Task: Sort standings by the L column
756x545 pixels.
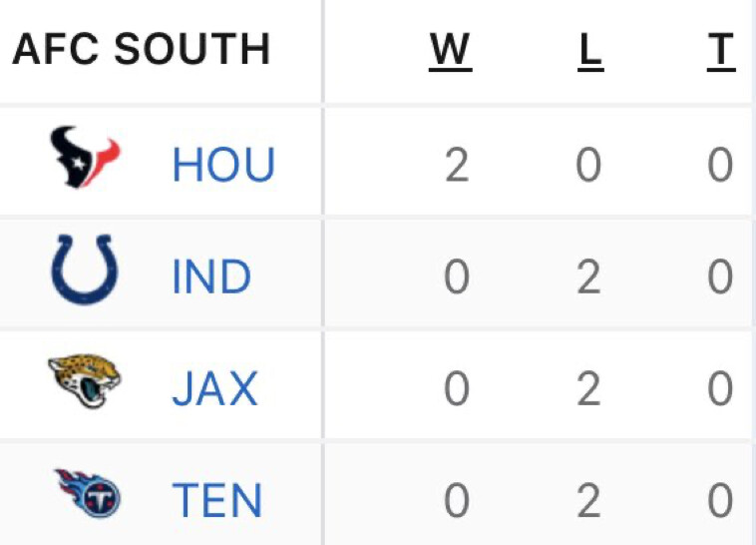Action: pyautogui.click(x=590, y=50)
